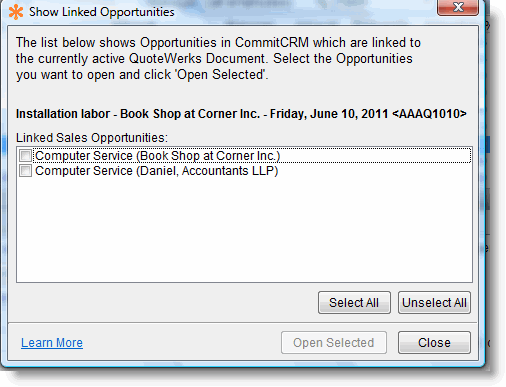This screenshot has width=506, height=387.
Task: Click the Unselect All button
Action: pos(434,303)
